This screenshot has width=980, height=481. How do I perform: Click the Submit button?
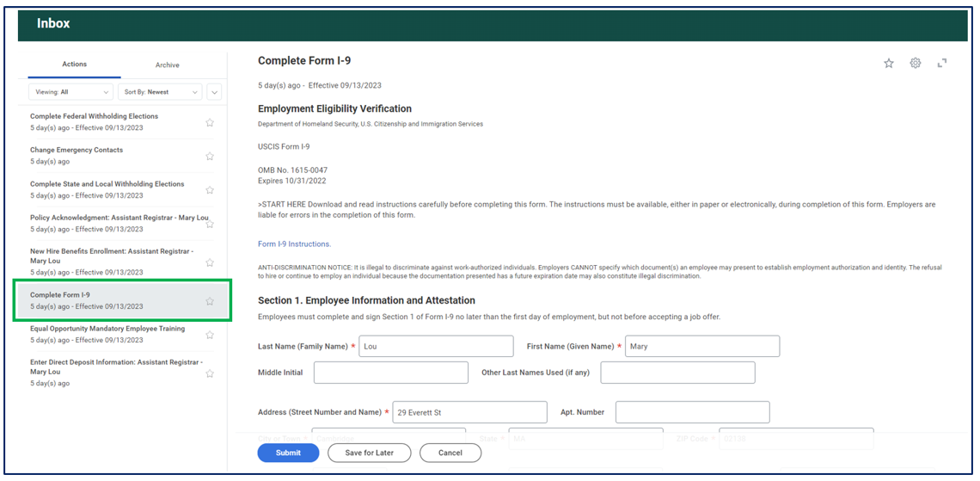tap(288, 453)
